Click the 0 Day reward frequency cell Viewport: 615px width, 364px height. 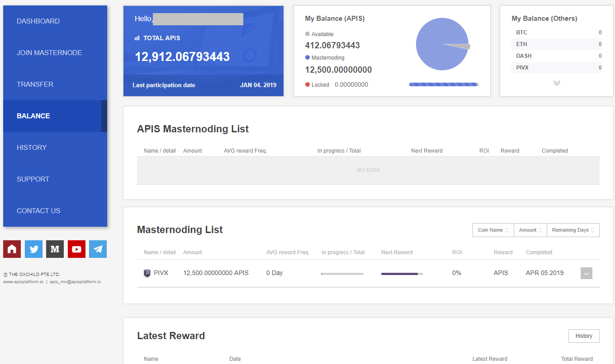click(274, 273)
